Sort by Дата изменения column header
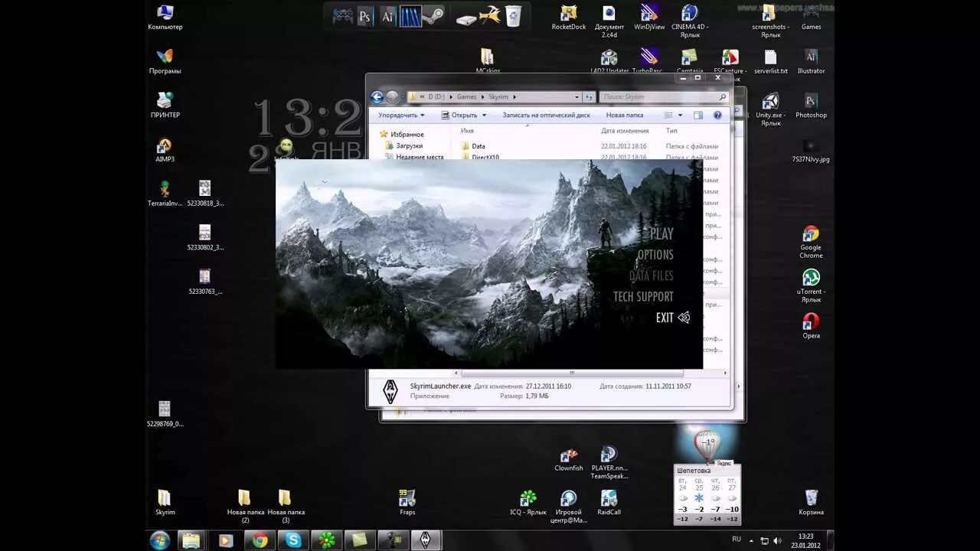The width and height of the screenshot is (980, 551). 625,131
